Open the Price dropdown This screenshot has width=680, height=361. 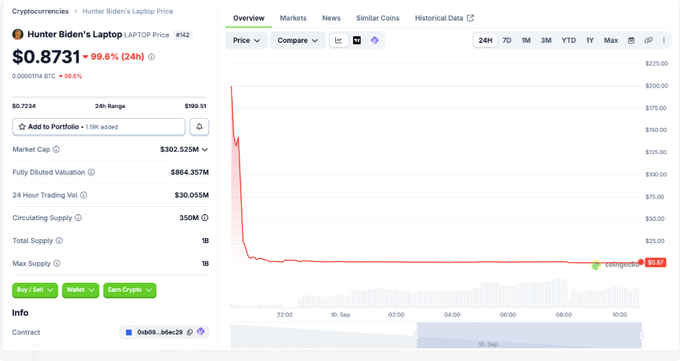click(246, 40)
